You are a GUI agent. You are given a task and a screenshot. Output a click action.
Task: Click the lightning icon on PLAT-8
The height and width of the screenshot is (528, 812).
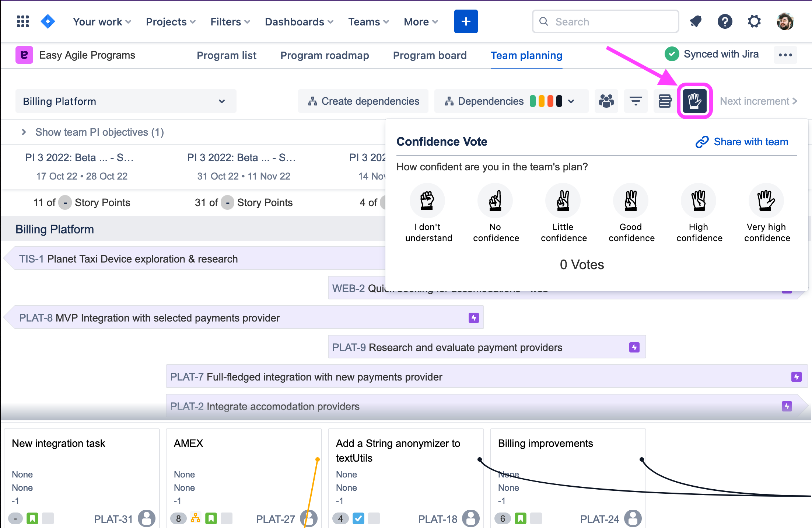tap(473, 318)
